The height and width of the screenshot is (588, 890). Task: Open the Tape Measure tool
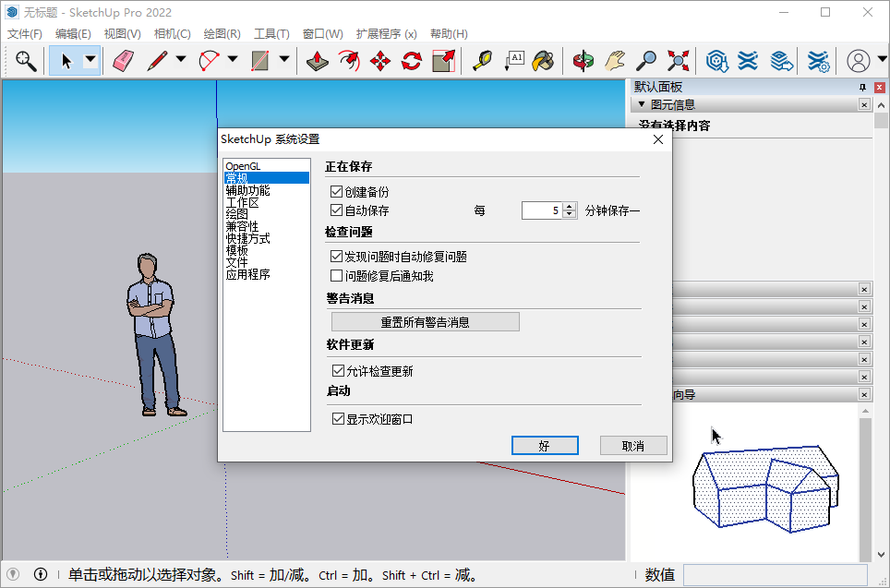483,60
